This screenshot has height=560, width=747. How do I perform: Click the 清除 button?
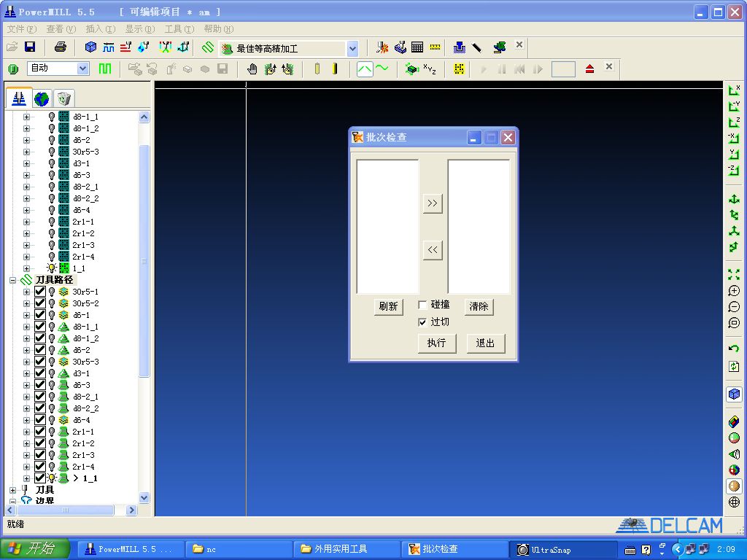(x=479, y=306)
